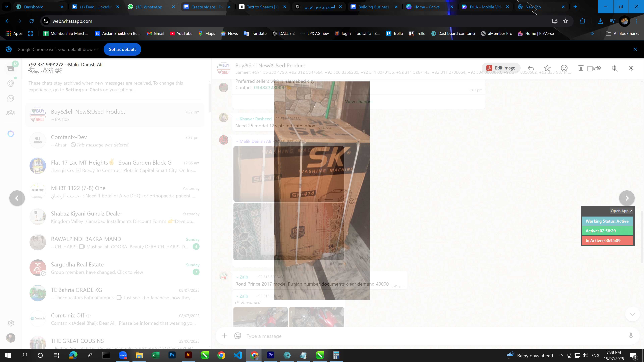The height and width of the screenshot is (362, 644).
Task: Switch to the Building Business tab
Action: (x=374, y=7)
